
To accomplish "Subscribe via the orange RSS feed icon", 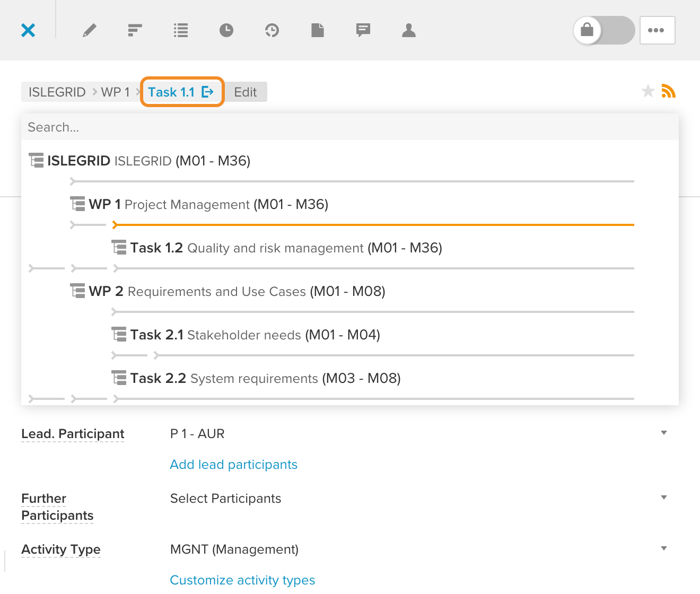I will pos(669,91).
